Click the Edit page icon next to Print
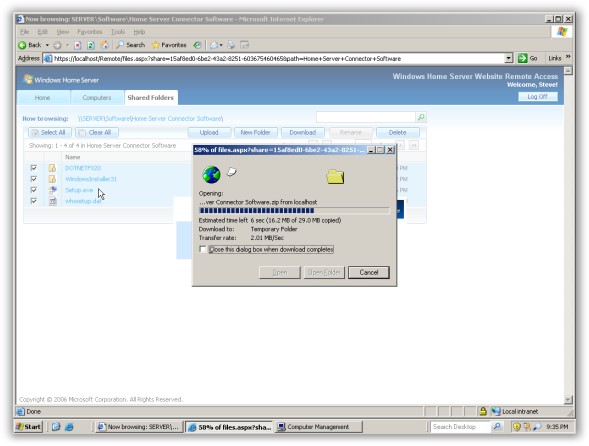589x446 pixels. (x=245, y=45)
